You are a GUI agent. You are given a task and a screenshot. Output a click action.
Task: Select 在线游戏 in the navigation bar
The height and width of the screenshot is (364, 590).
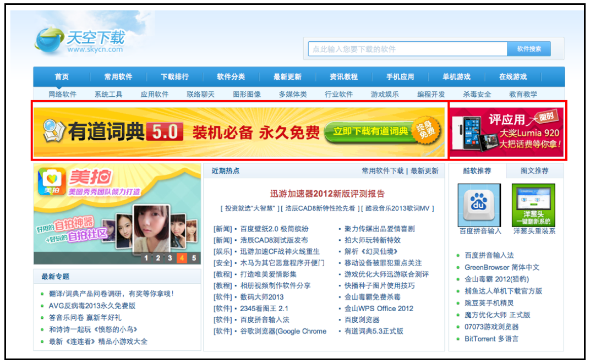[x=513, y=77]
